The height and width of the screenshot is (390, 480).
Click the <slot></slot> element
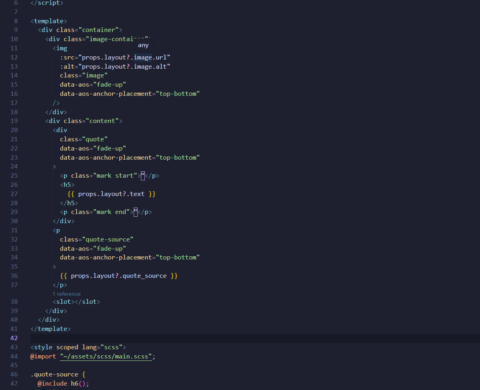(x=76, y=302)
